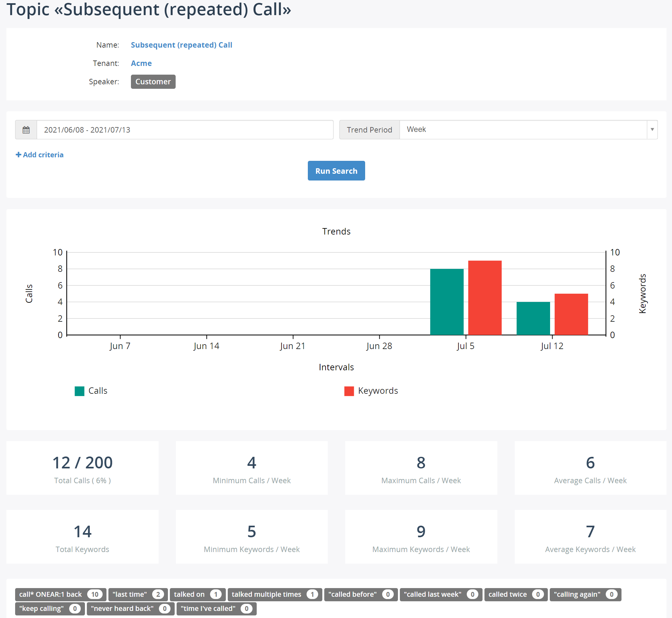Image resolution: width=672 pixels, height=618 pixels.
Task: Click the Add criteria menu item
Action: [39, 154]
